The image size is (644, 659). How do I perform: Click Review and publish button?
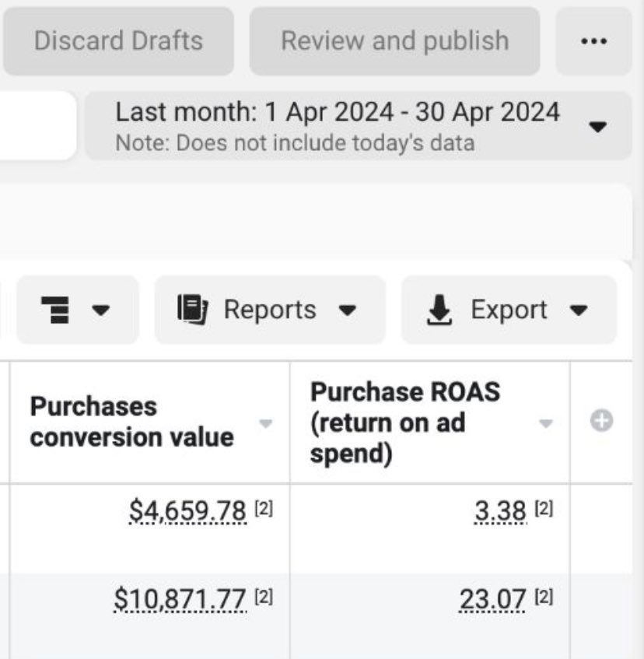[x=394, y=41]
